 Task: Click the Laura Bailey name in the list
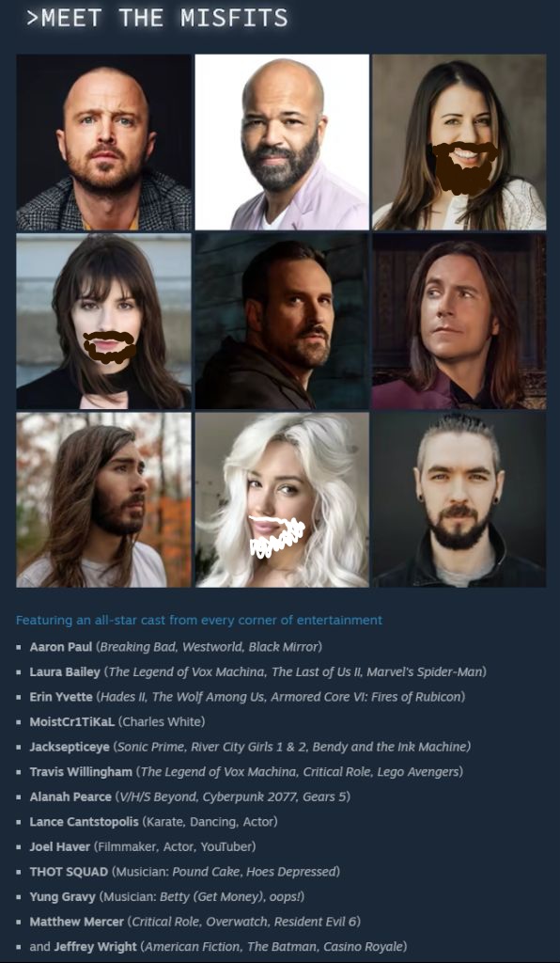pyautogui.click(x=65, y=671)
